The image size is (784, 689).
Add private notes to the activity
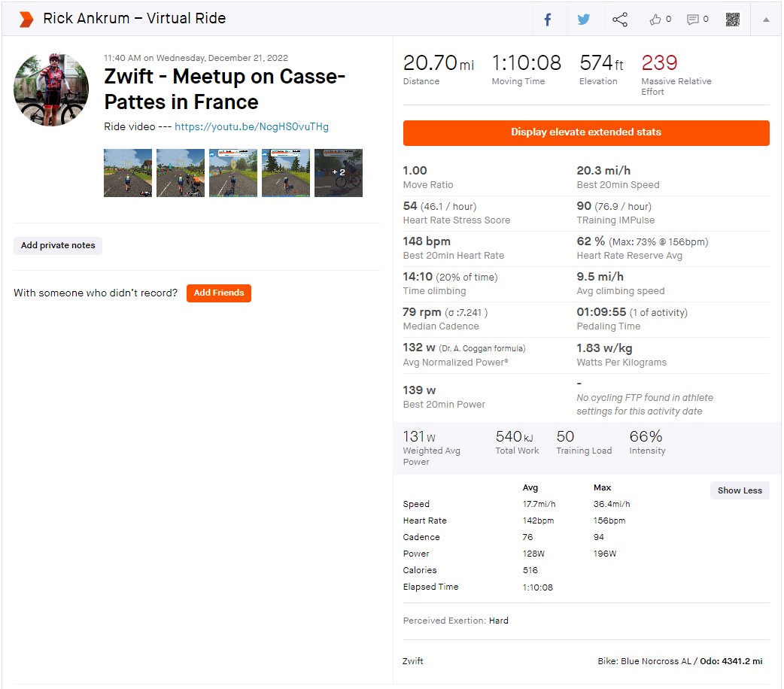tap(58, 245)
